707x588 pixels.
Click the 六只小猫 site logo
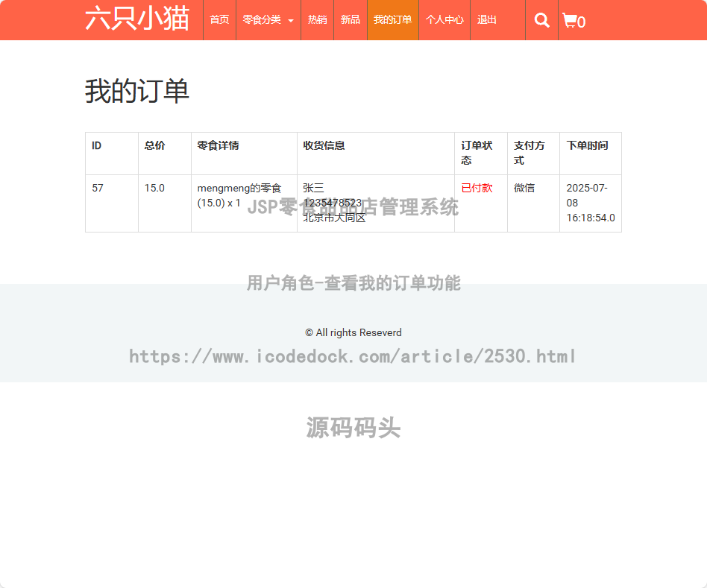137,19
